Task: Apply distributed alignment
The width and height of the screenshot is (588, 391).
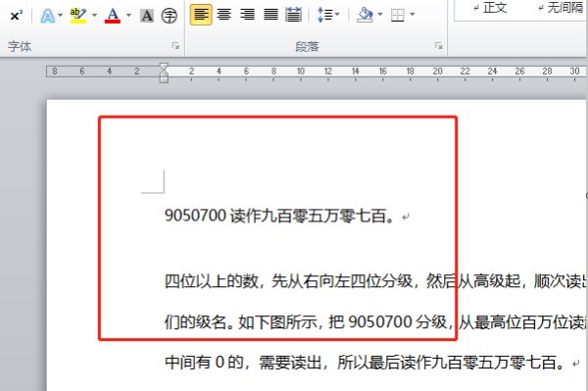Action: pyautogui.click(x=293, y=15)
